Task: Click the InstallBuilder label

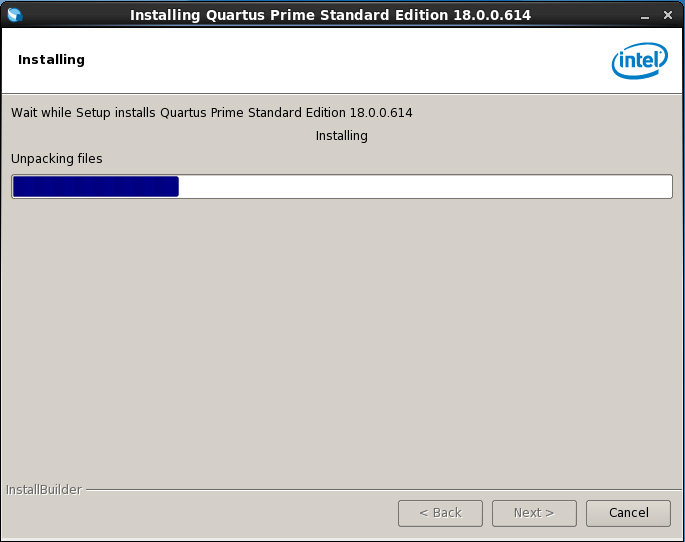Action: pos(44,490)
